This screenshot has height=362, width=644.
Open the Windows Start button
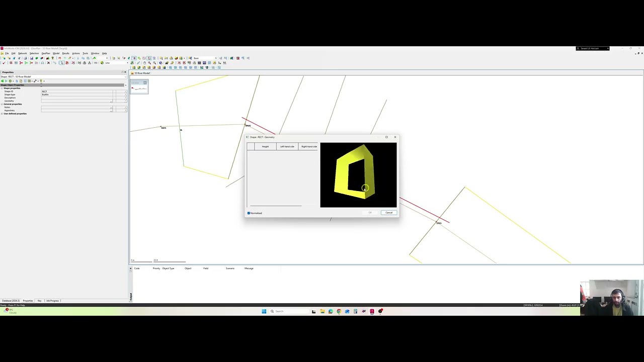[x=264, y=311]
